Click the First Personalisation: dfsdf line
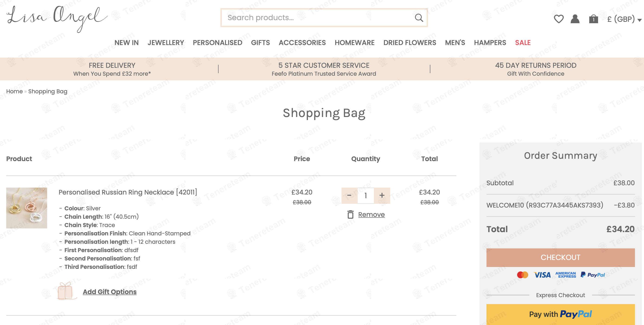Viewport: 644px width, 325px height. (101, 250)
